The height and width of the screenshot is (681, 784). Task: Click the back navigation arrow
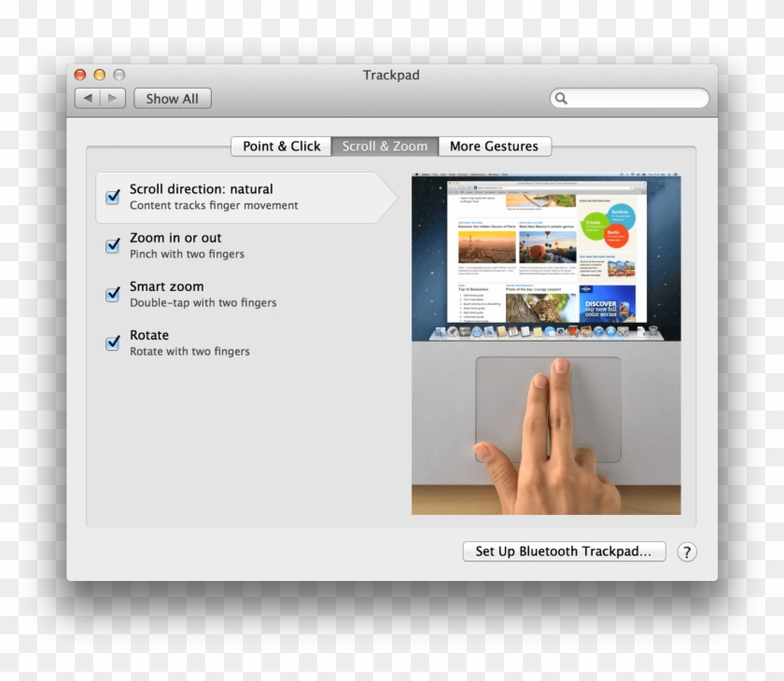coord(89,98)
